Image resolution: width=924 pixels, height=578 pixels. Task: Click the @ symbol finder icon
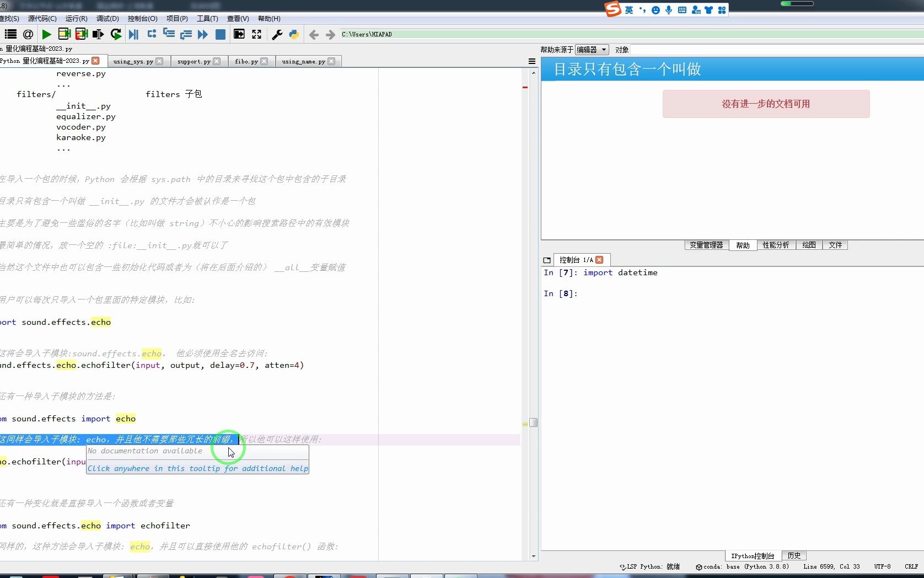tap(28, 34)
